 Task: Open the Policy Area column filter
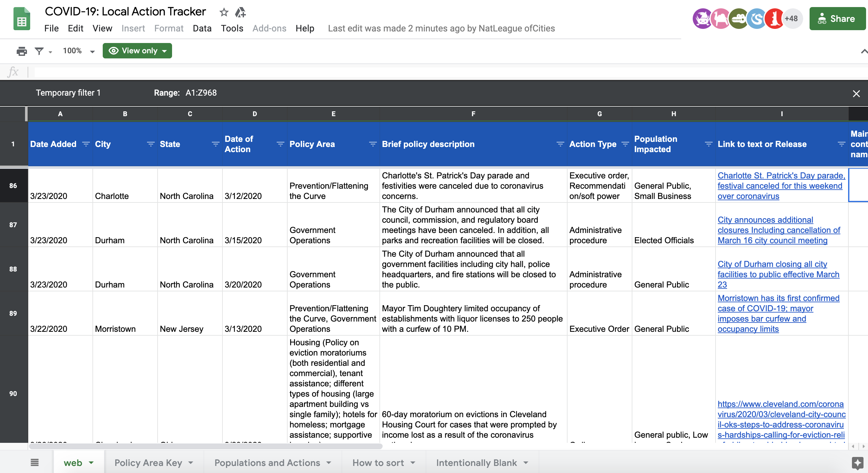[x=373, y=144]
